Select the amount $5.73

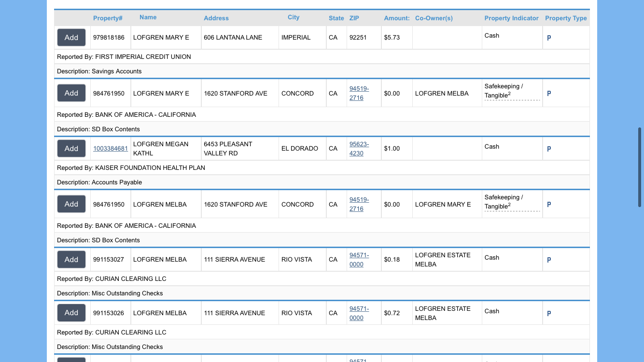(392, 38)
